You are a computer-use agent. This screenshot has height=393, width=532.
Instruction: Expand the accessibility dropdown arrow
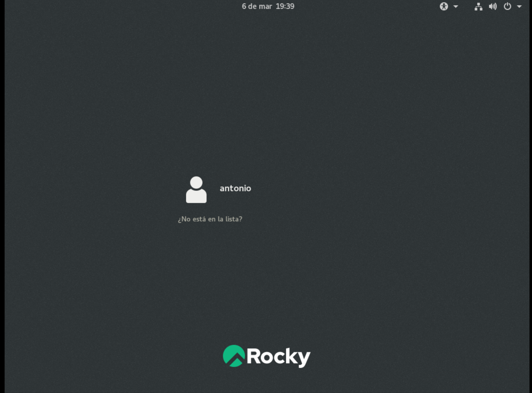(x=455, y=6)
